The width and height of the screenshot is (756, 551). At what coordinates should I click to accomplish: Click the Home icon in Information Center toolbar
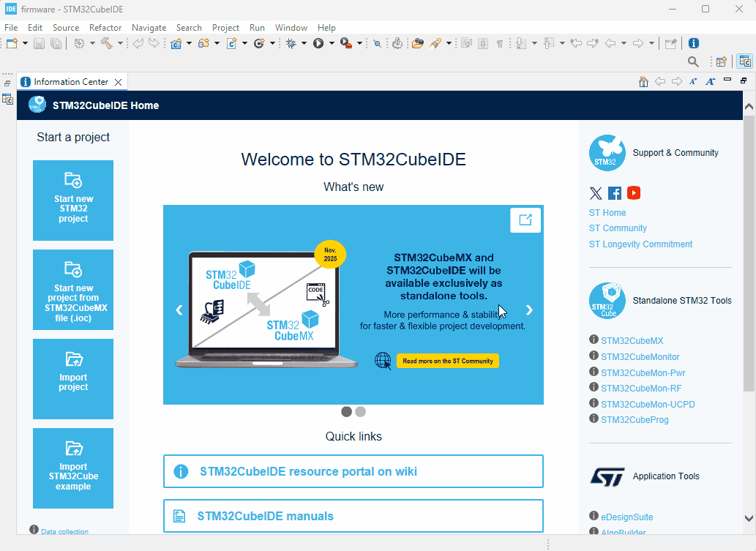(643, 81)
